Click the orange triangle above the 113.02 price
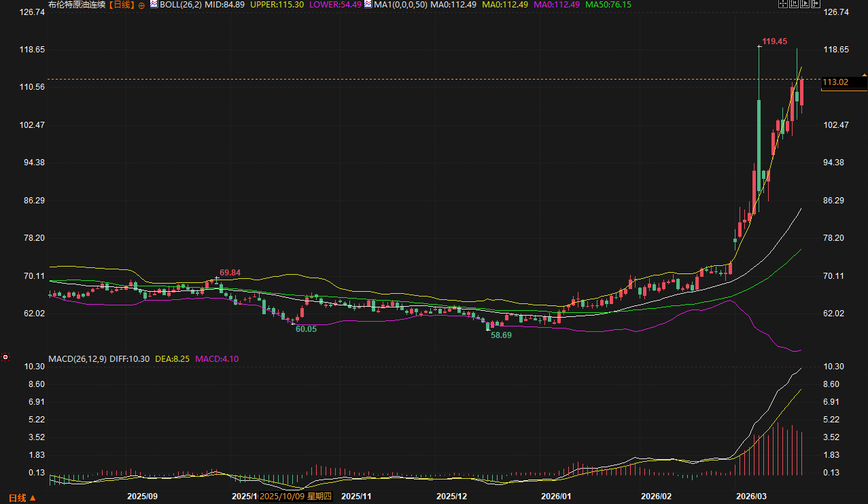The height and width of the screenshot is (504, 868). click(864, 73)
